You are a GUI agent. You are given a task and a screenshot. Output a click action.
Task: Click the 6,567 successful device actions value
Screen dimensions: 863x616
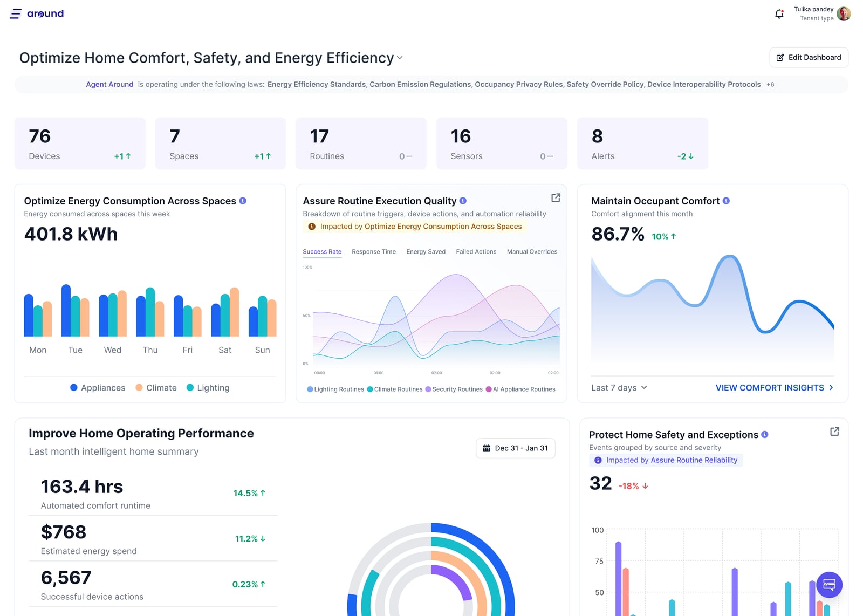pyautogui.click(x=66, y=578)
